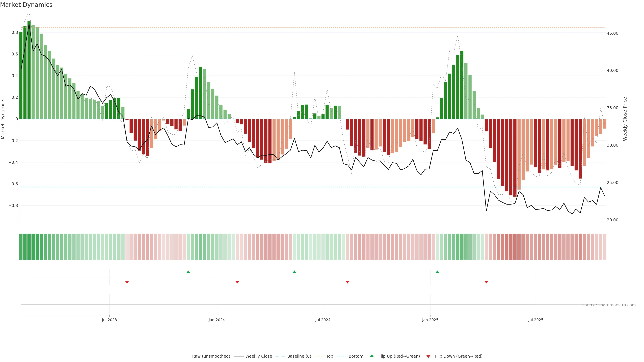Toggle the Baseline (0) legend entry
This screenshot has width=644, height=362.
[299, 356]
